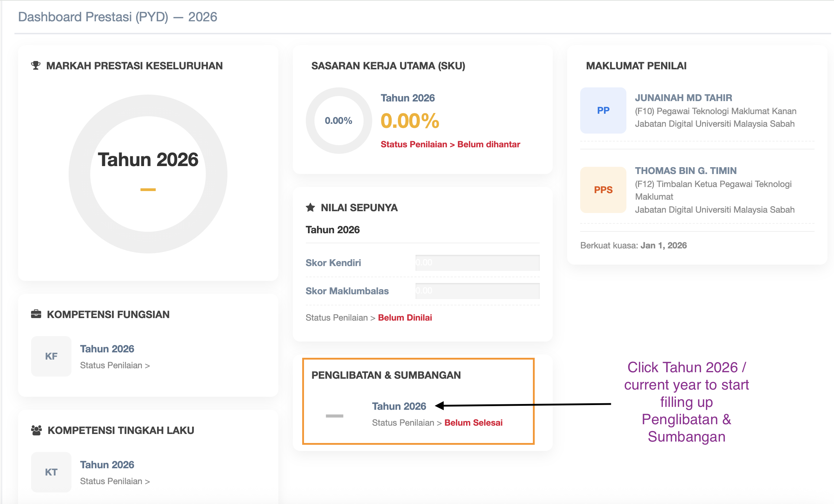Screen dimensions: 834x504
Task: Click the SKU 0.00% circular progress ring
Action: click(x=339, y=121)
